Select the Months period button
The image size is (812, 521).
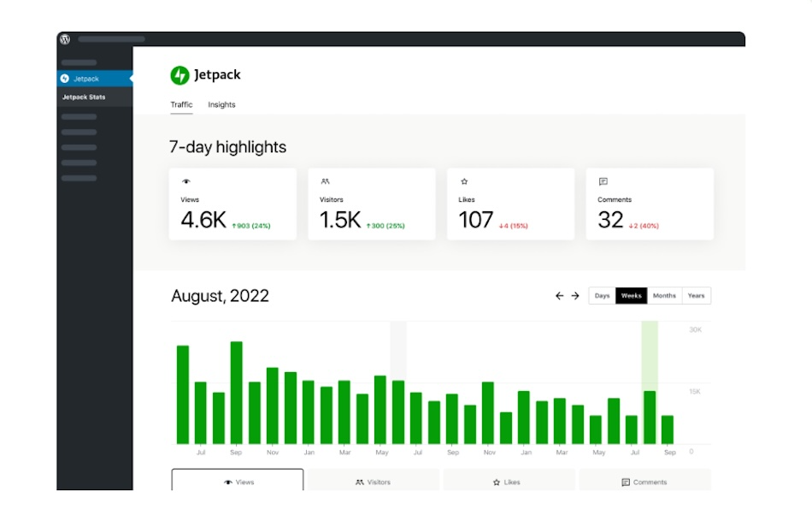pyautogui.click(x=664, y=295)
